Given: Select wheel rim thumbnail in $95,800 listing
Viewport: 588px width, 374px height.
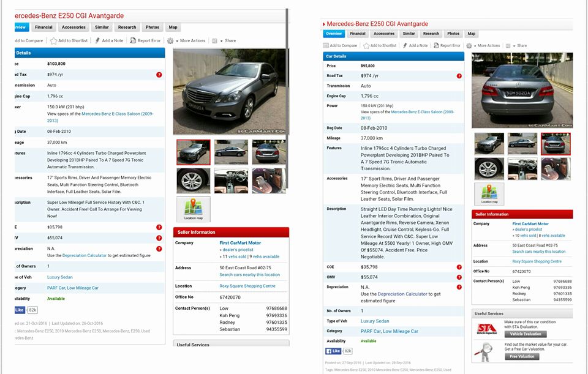Looking at the screenshot, I should pos(489,169).
